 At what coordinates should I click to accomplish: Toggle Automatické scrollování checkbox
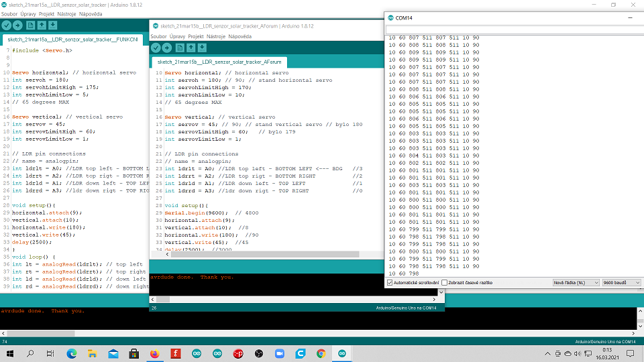click(390, 283)
